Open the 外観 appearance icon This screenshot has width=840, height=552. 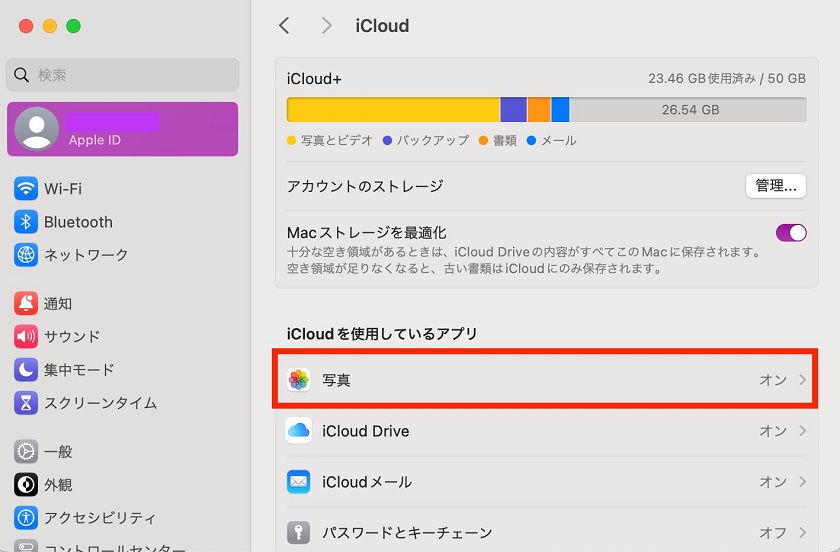click(x=26, y=485)
